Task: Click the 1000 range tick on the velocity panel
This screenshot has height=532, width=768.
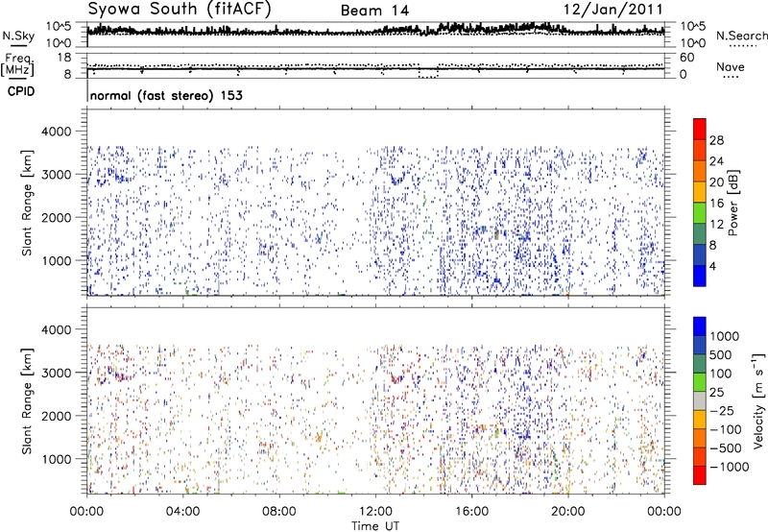Action: pos(57,459)
